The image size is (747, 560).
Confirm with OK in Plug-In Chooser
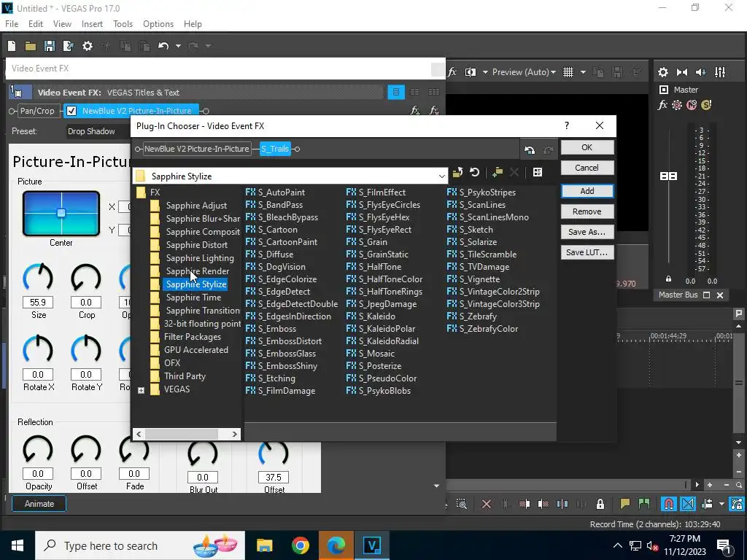click(587, 147)
